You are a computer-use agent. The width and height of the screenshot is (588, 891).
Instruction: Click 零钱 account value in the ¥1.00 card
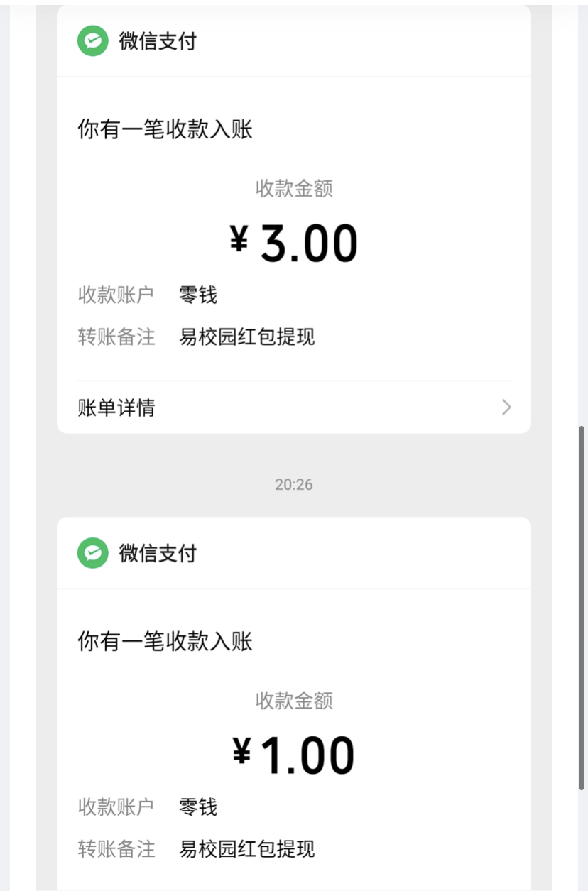click(x=198, y=807)
